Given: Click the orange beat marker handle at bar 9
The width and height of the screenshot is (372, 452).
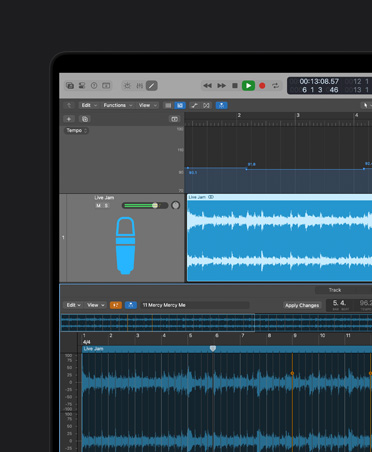Looking at the screenshot, I should pyautogui.click(x=292, y=373).
